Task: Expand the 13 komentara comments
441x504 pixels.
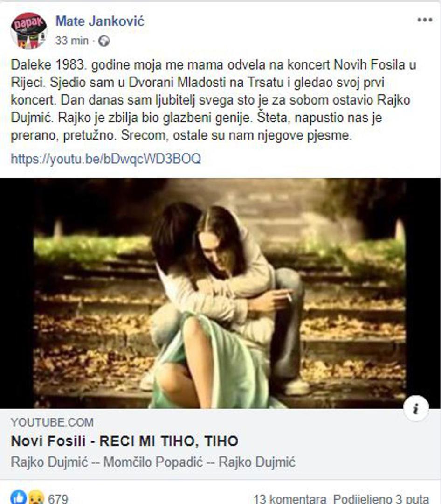Action: coord(290,499)
